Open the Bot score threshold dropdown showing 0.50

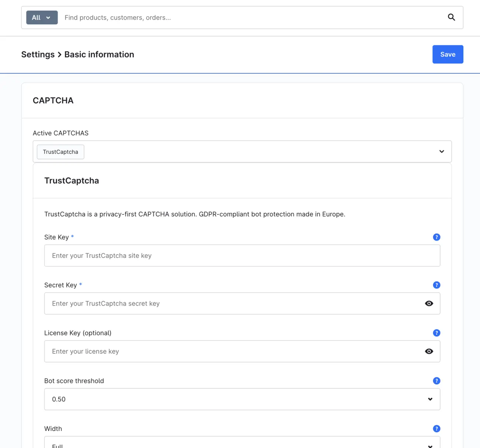click(429, 399)
